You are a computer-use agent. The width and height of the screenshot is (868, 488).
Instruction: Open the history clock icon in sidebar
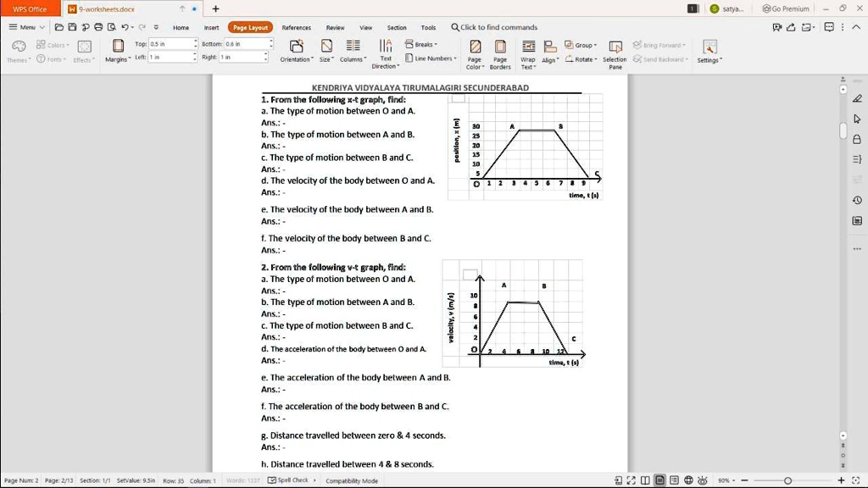[857, 200]
